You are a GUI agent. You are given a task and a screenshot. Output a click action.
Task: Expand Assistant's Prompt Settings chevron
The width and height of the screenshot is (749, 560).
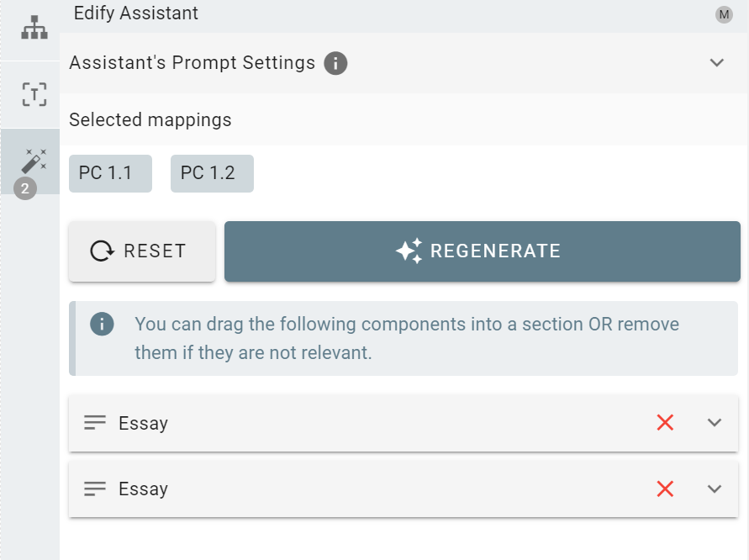coord(716,62)
